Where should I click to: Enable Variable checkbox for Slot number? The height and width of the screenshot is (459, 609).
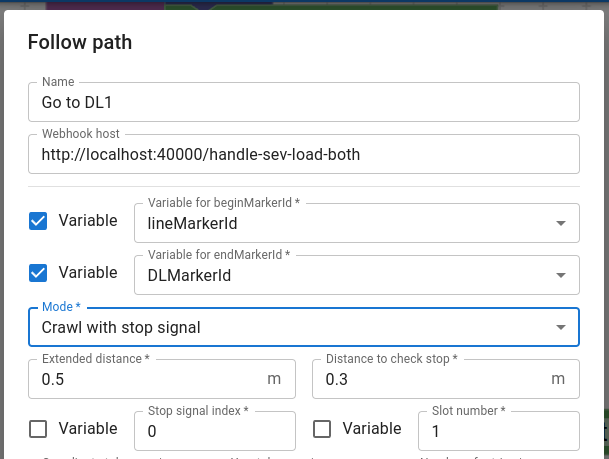(322, 429)
